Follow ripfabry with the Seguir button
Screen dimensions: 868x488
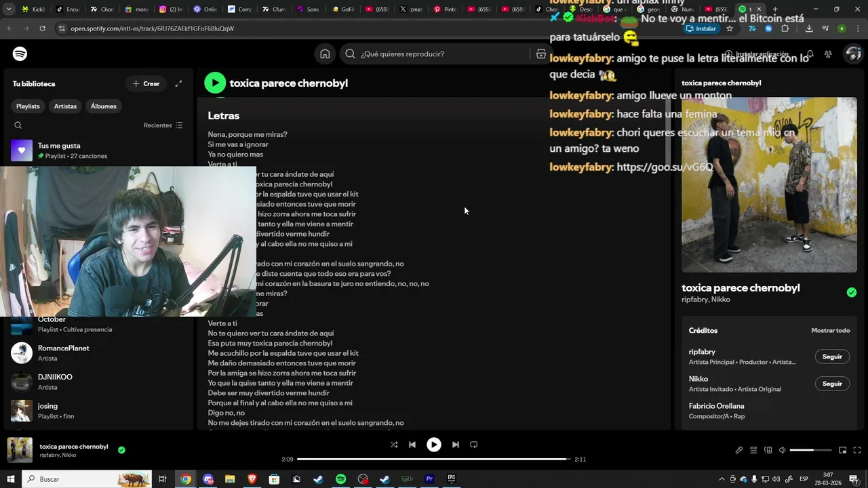pyautogui.click(x=832, y=357)
